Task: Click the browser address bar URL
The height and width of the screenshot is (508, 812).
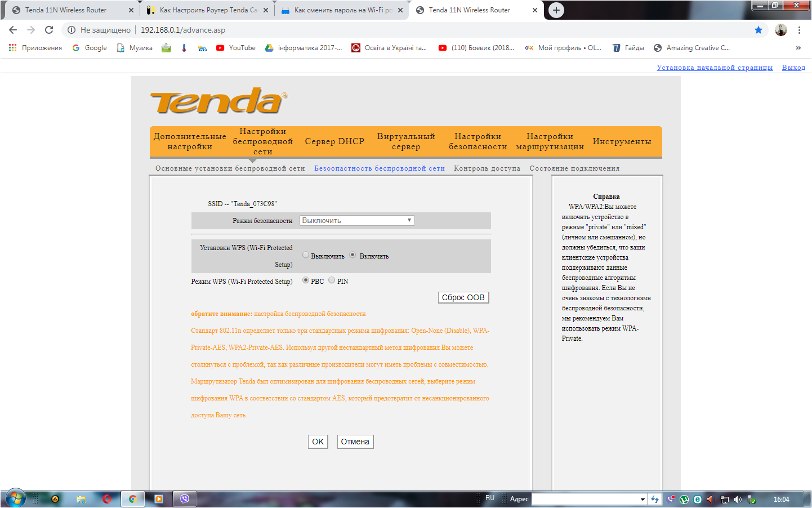Action: [182, 30]
